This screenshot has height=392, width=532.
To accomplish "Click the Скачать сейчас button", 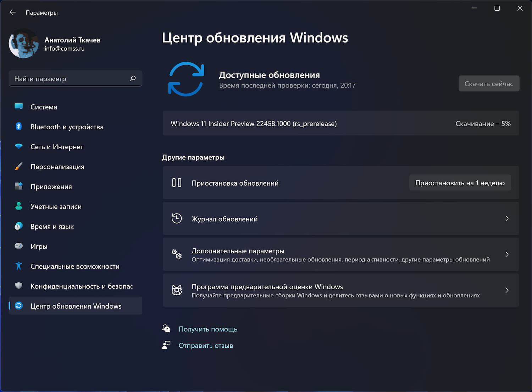I will 489,83.
